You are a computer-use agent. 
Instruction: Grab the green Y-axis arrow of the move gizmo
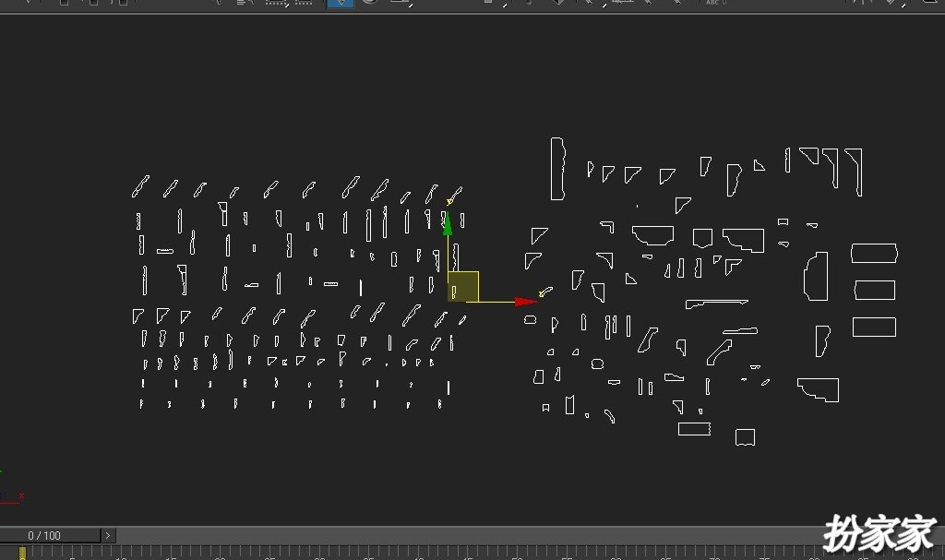(448, 223)
